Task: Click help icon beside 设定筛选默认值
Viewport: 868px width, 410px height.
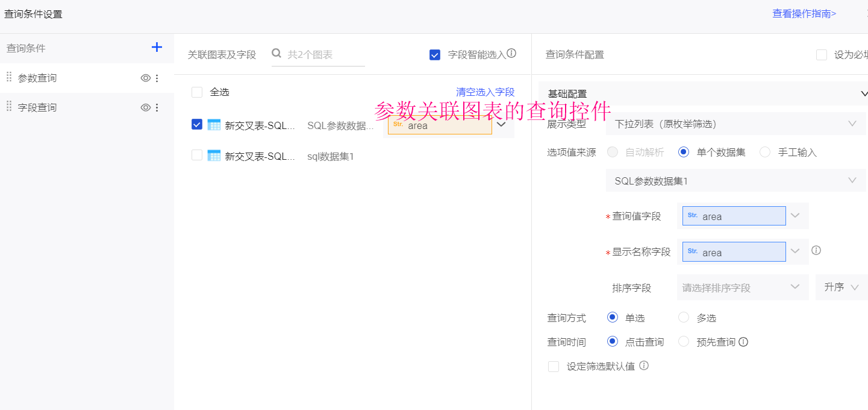Action: (644, 365)
